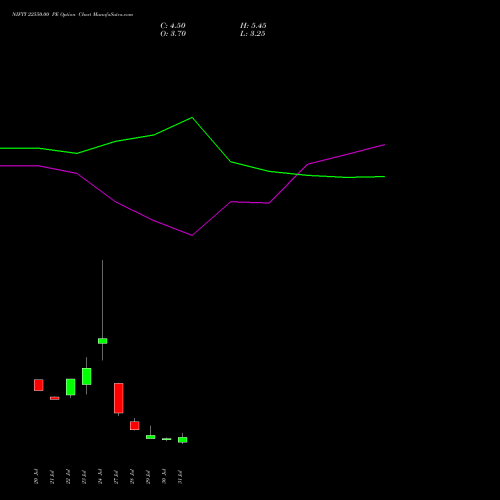This screenshot has height=500, width=500.
Task: Click the 29 Jul date axis label
Action: (x=148, y=476)
